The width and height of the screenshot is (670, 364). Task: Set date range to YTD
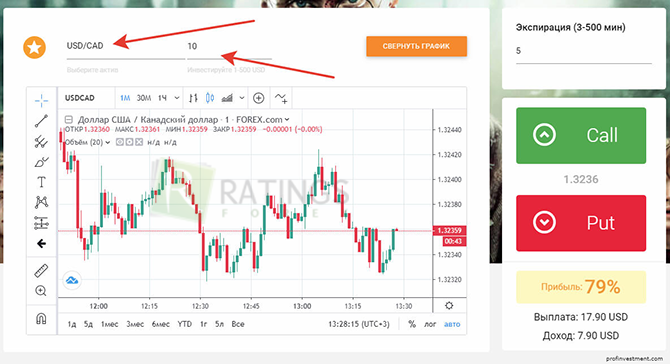click(185, 324)
